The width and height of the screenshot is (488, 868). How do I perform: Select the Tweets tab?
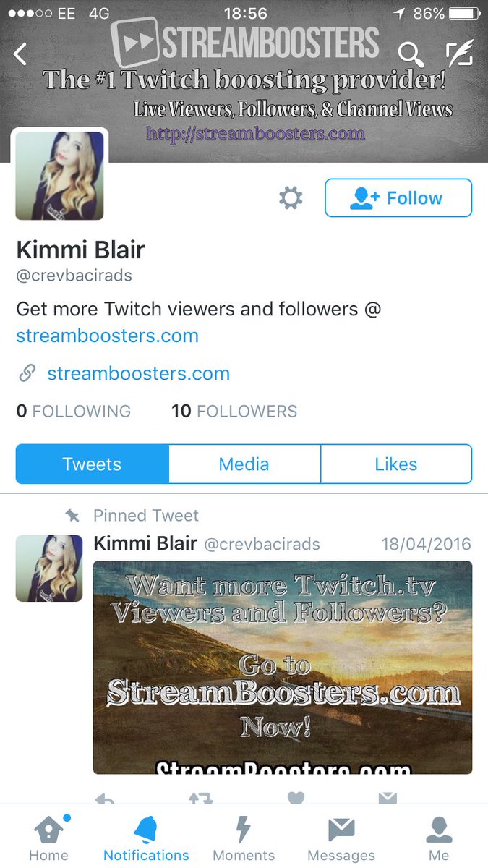tap(92, 464)
